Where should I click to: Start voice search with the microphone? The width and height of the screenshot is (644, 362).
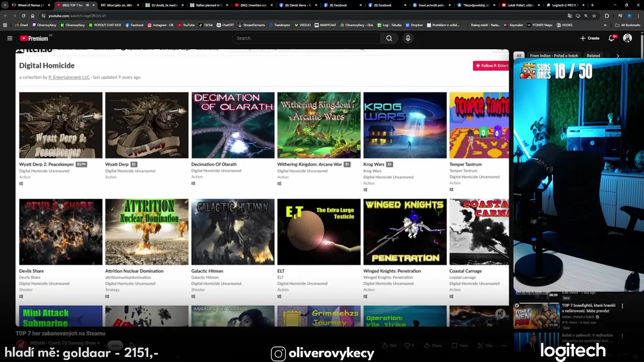(408, 38)
